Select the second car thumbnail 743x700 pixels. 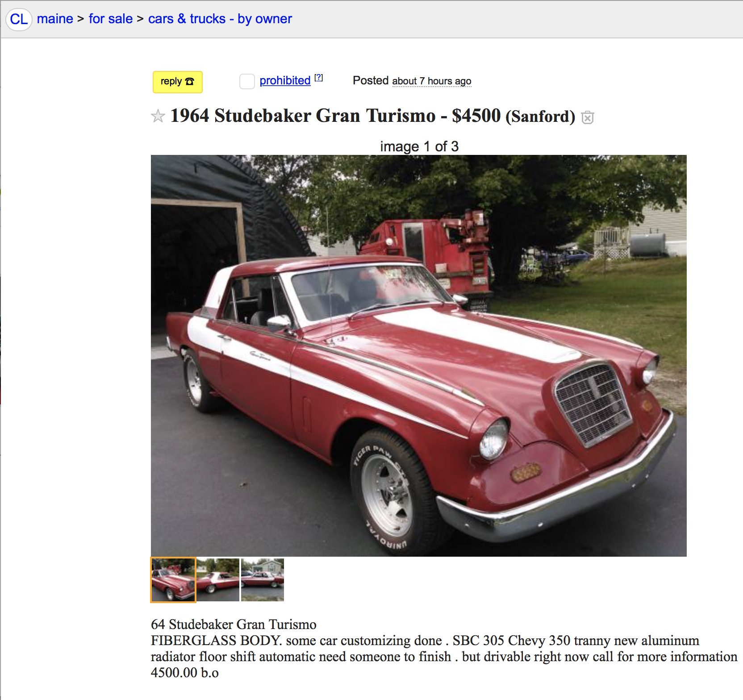tap(218, 580)
